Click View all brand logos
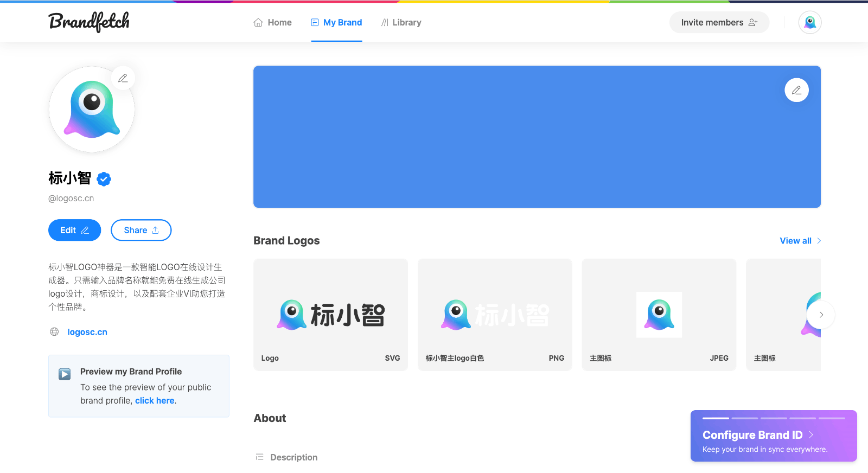This screenshot has height=473, width=868. tap(800, 241)
